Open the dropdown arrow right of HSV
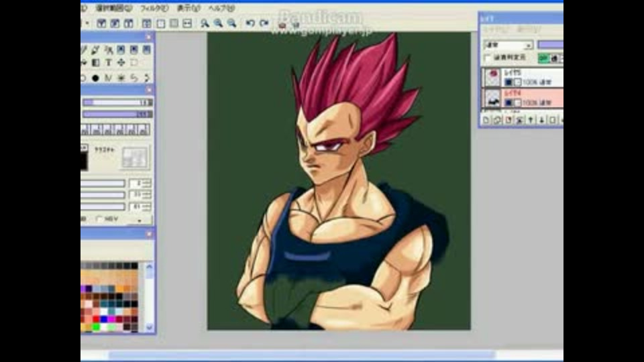The image size is (644, 362). 140,221
